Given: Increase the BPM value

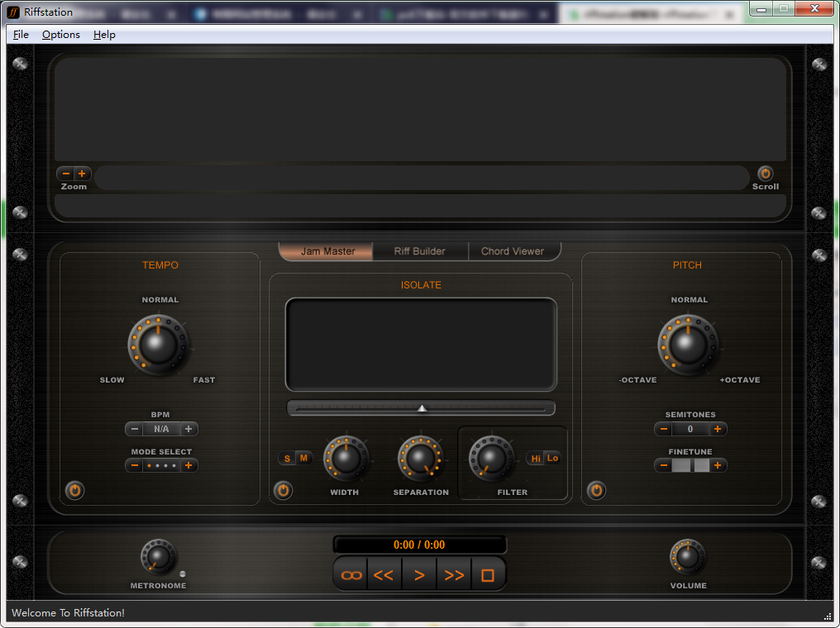Looking at the screenshot, I should point(187,429).
